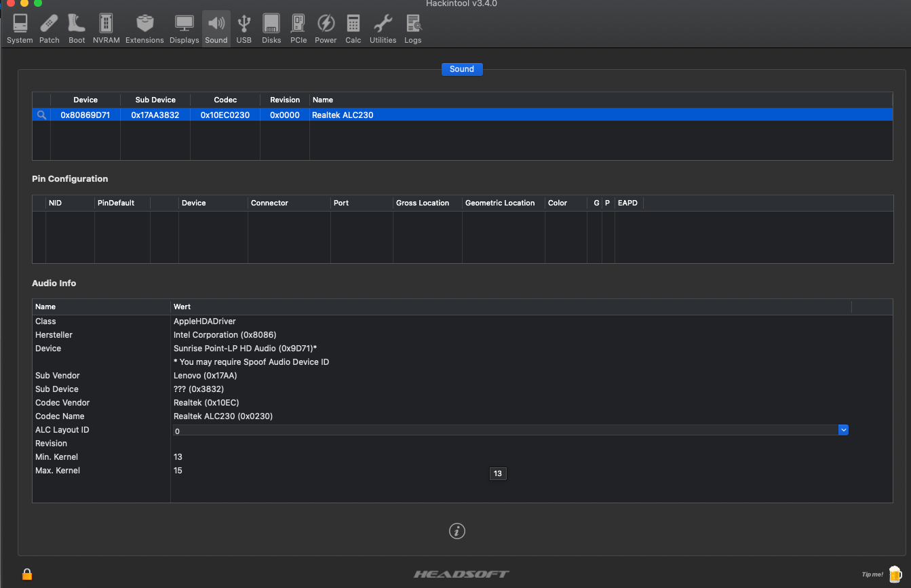View the Logs section

coord(413,28)
